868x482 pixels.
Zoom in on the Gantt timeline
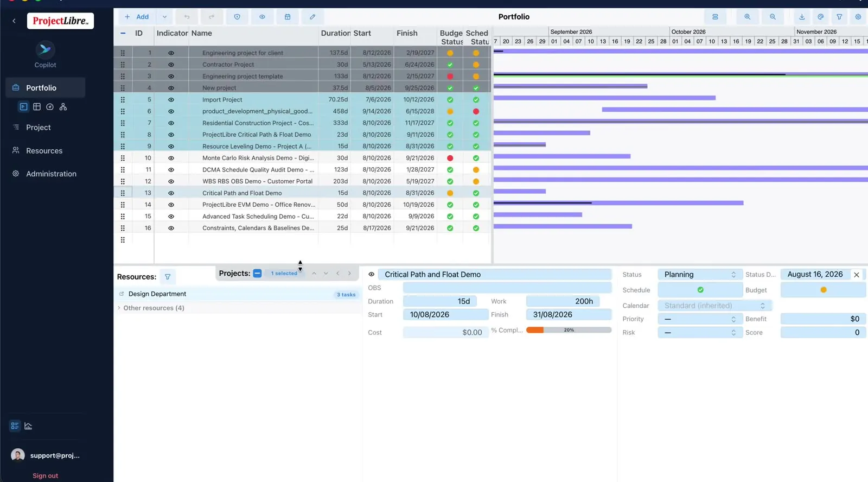pyautogui.click(x=748, y=17)
